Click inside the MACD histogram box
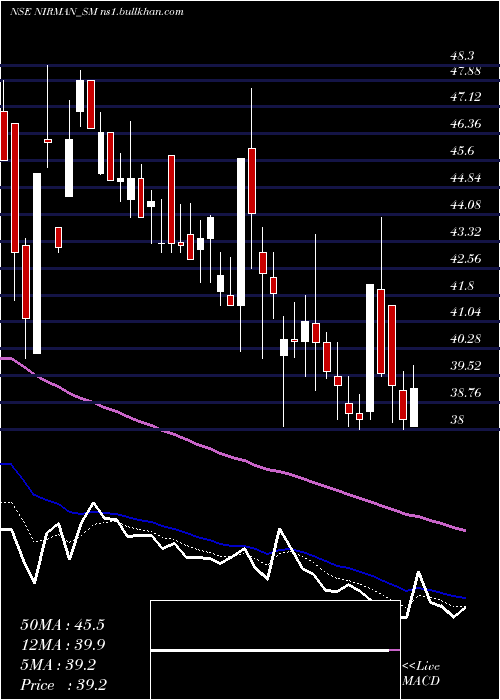 coord(275,650)
